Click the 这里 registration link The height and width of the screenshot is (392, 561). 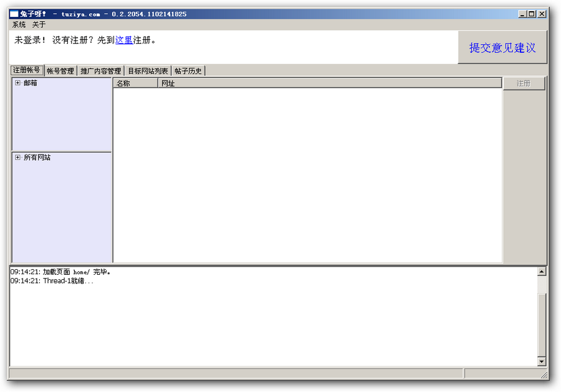pos(124,40)
